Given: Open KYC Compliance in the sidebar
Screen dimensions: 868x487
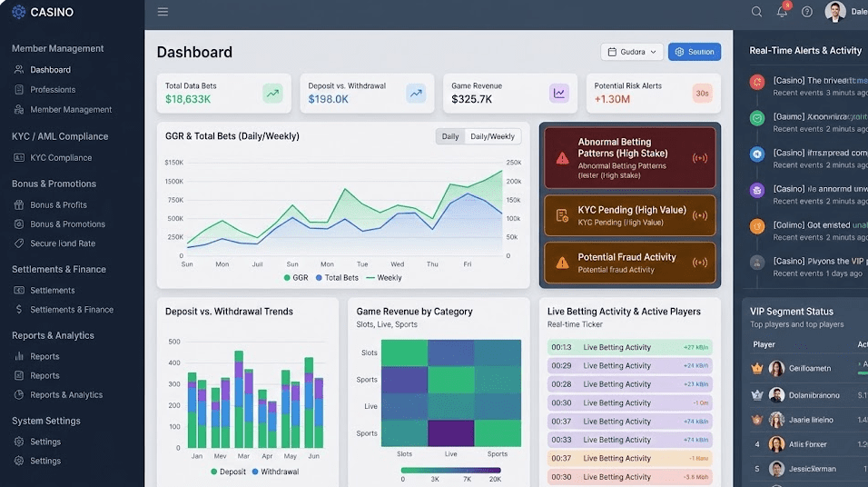Looking at the screenshot, I should click(60, 157).
